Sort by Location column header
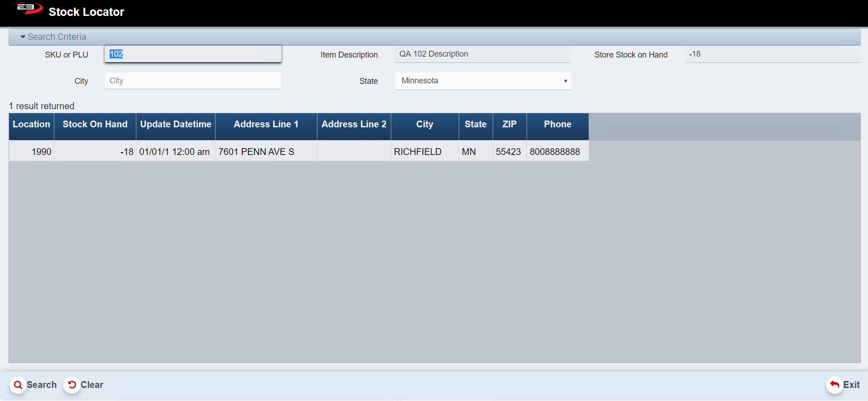This screenshot has height=401, width=868. (31, 125)
